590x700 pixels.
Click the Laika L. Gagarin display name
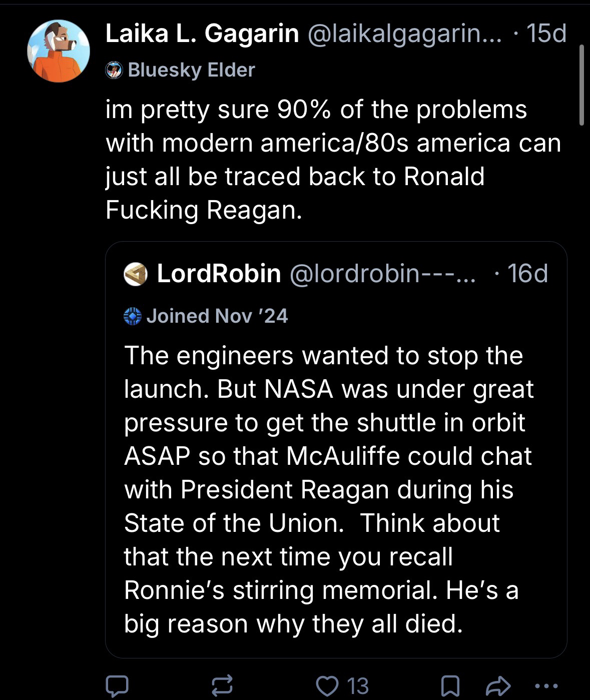[202, 34]
